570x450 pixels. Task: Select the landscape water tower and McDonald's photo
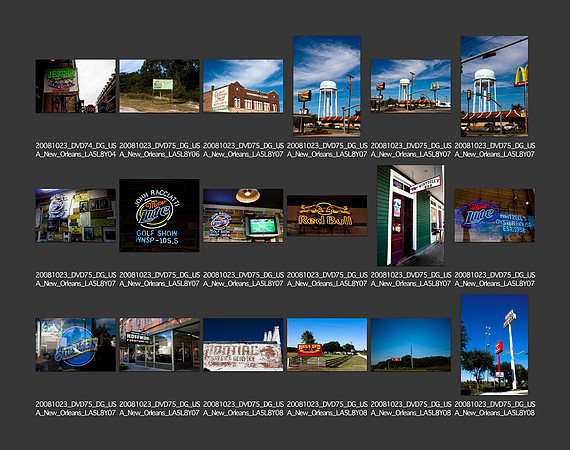tap(411, 86)
